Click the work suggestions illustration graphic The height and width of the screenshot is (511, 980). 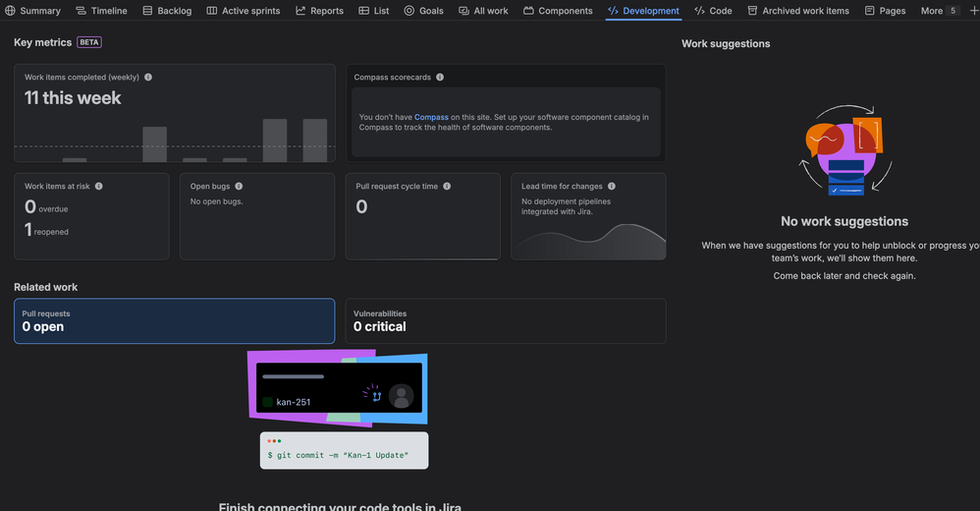pyautogui.click(x=845, y=150)
